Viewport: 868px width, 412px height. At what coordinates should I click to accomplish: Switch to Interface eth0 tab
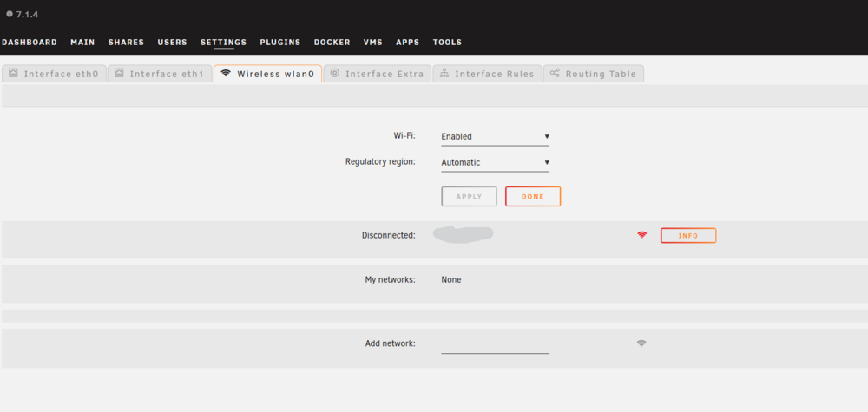pos(54,74)
